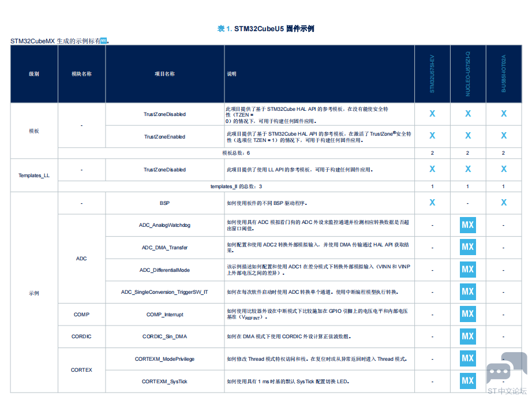The image size is (532, 400).
Task: Click the CORDIC_Sin_DMA description text
Action: 289,337
